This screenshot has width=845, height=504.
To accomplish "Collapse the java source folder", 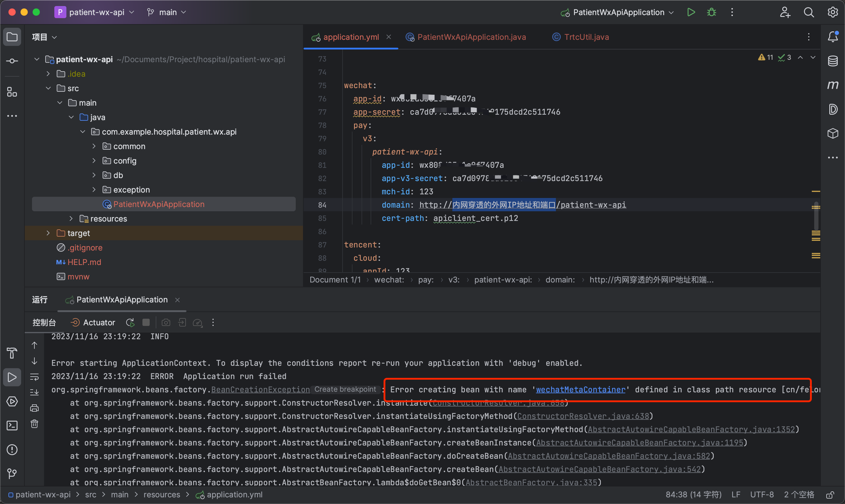I will [x=71, y=117].
